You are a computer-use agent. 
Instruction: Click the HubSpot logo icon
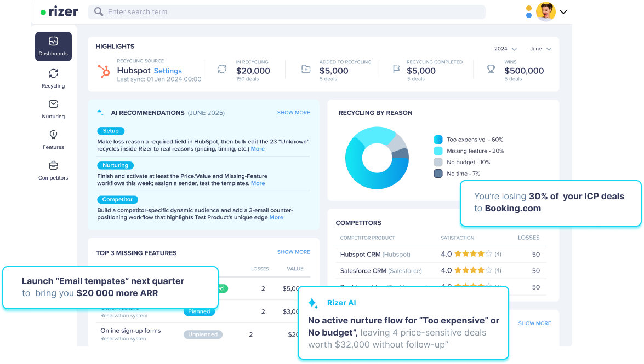click(x=104, y=71)
